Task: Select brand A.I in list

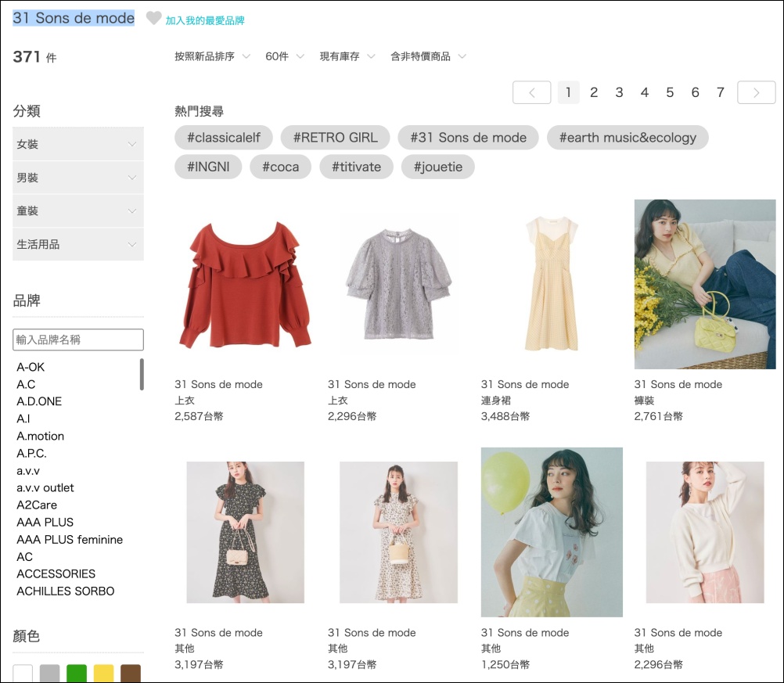Action: coord(23,419)
